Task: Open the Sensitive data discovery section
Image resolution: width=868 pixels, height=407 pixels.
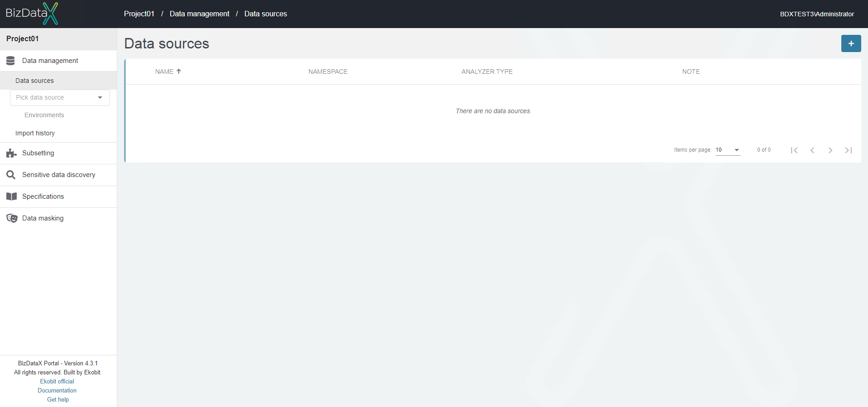Action: click(x=58, y=175)
